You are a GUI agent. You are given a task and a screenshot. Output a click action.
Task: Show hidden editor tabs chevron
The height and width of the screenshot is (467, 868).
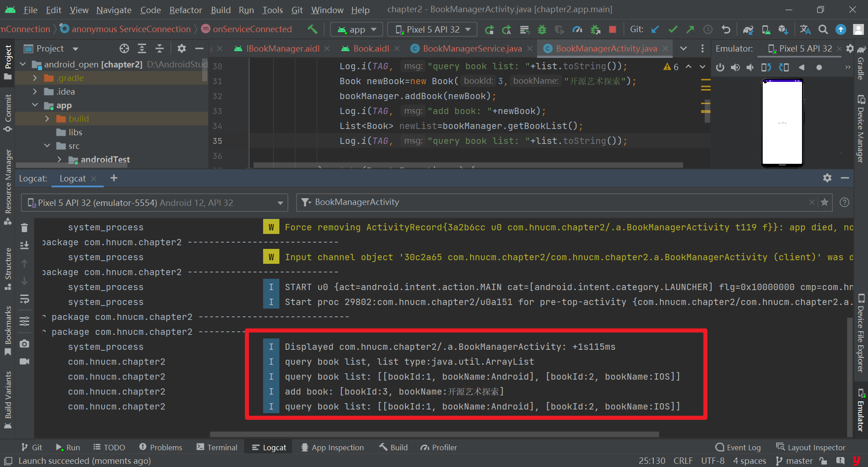click(684, 48)
